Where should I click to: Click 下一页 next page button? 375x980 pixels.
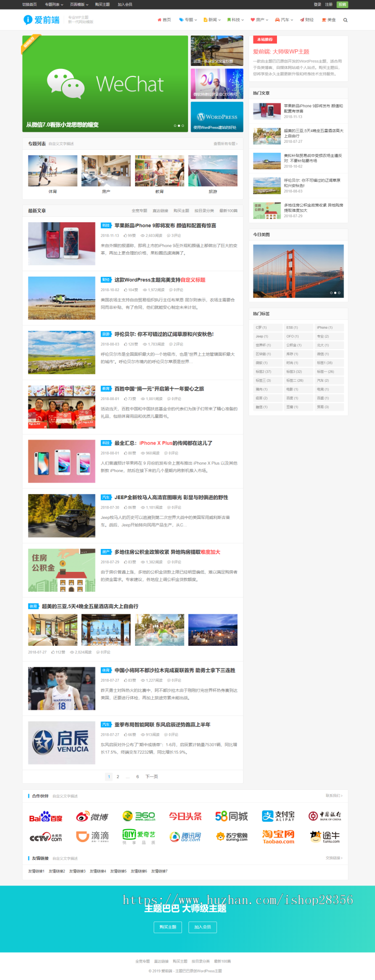151,777
